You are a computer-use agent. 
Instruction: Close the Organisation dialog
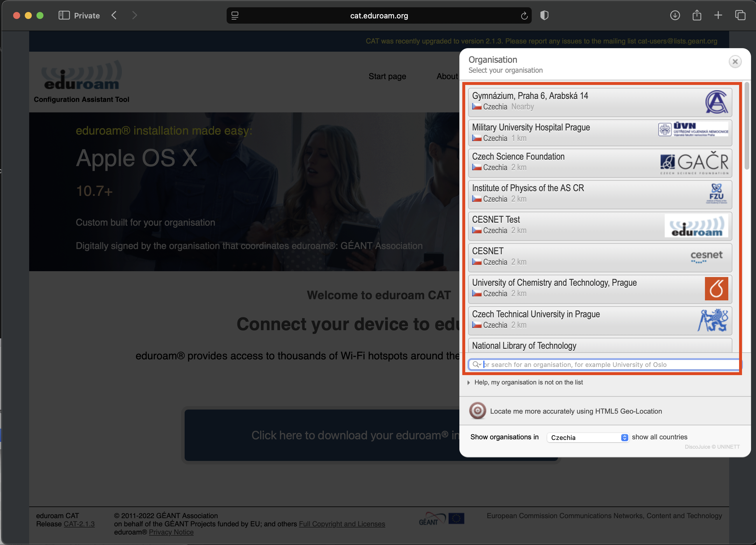[x=735, y=62]
